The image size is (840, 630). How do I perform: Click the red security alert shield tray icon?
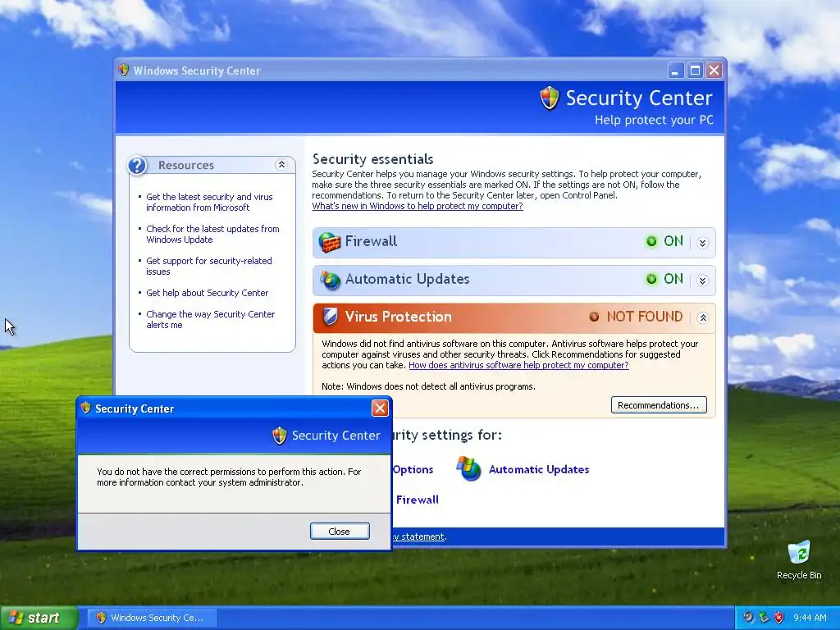click(779, 618)
